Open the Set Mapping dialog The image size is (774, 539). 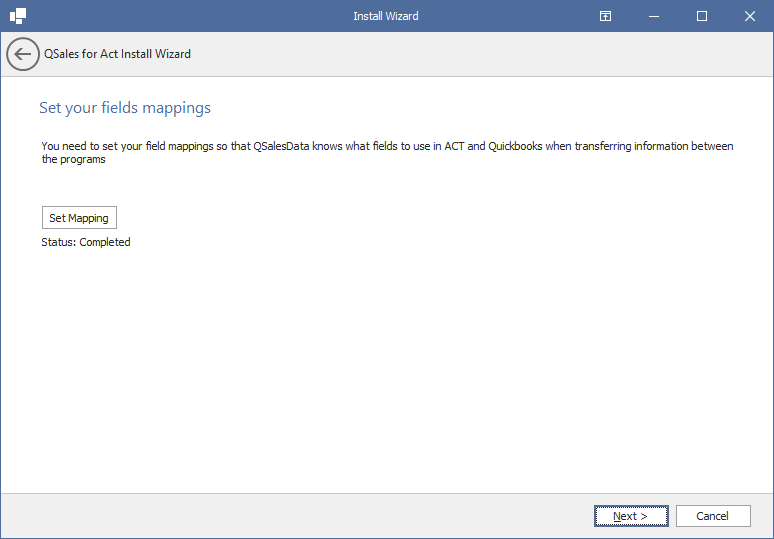tap(79, 218)
